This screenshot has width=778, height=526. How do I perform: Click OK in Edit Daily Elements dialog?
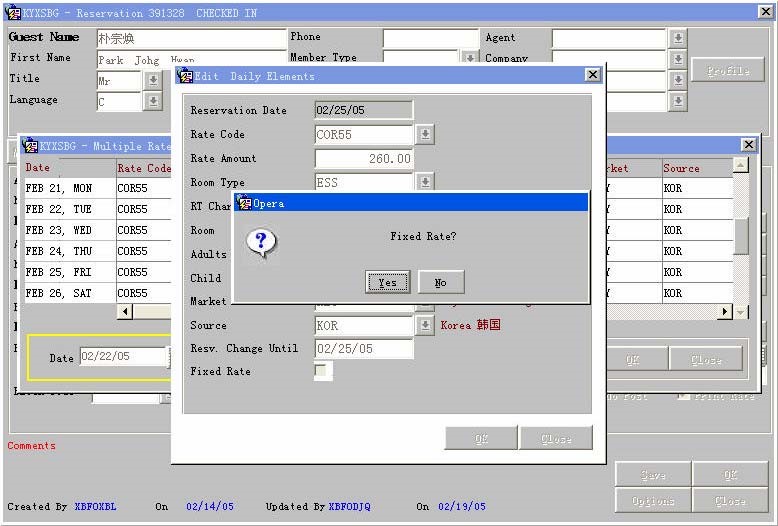point(481,438)
